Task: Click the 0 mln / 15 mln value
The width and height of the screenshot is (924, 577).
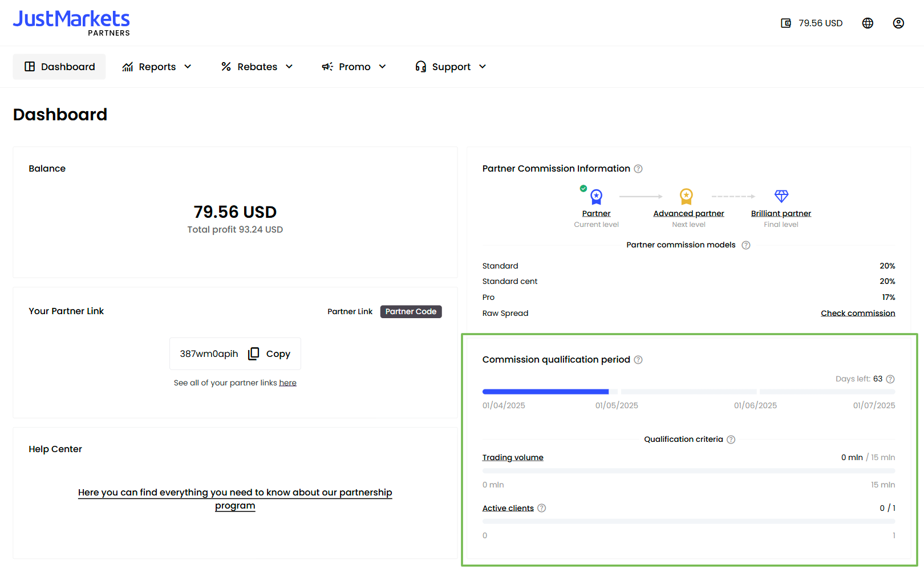Action: pyautogui.click(x=868, y=457)
